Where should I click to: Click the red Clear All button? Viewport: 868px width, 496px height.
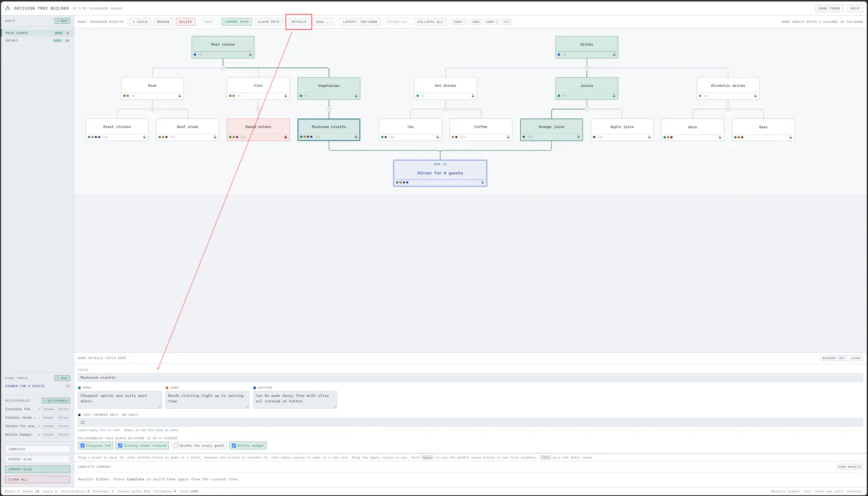[x=37, y=479]
